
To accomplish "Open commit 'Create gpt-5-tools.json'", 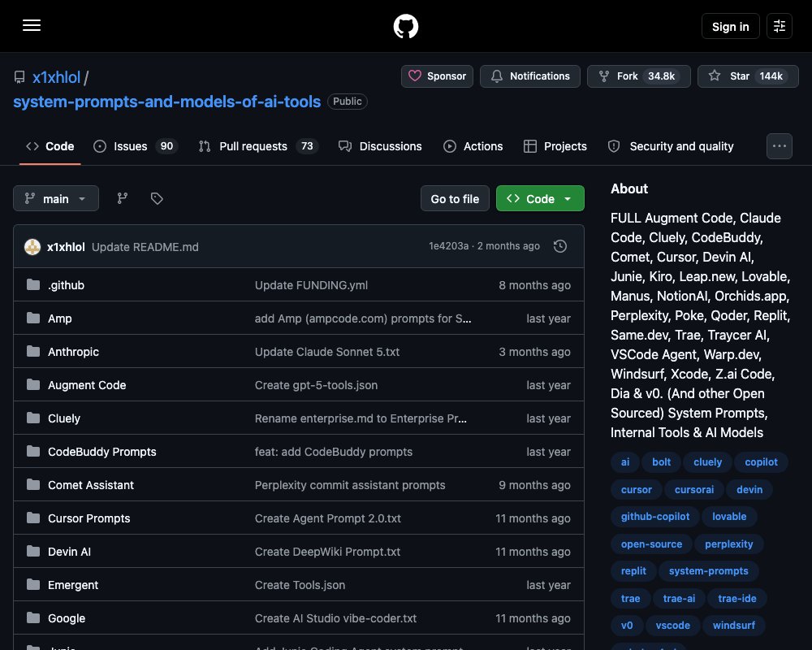I will pos(316,385).
